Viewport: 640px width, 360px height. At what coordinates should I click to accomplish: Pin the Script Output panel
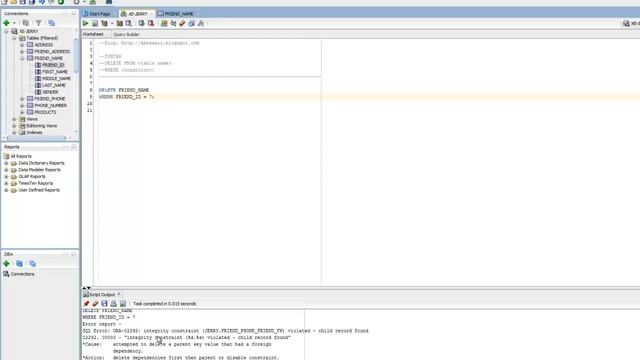[86, 304]
